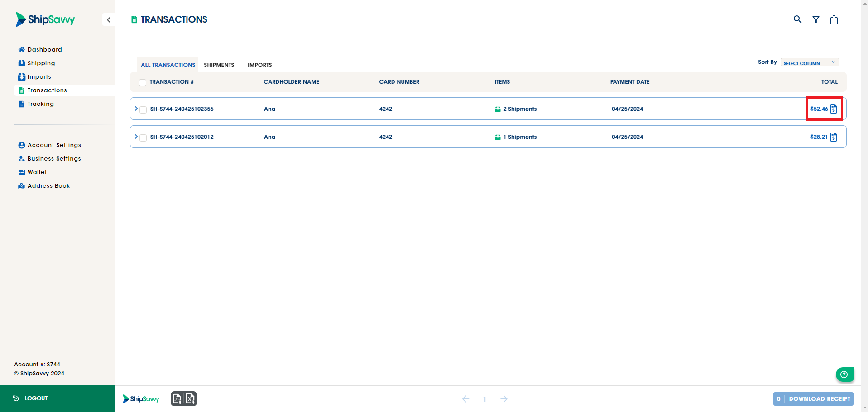
Task: Click shipment box icon beside 1 Shipments
Action: [x=498, y=137]
